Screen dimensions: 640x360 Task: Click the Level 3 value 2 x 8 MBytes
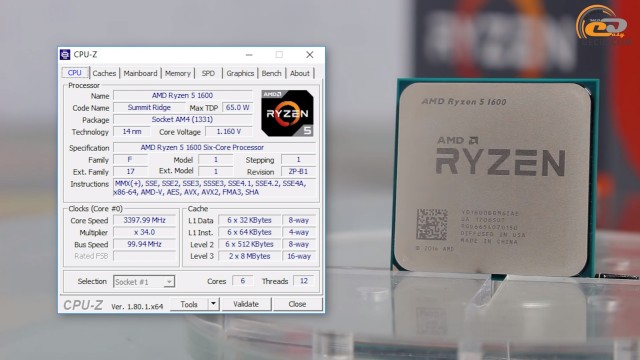coord(249,256)
